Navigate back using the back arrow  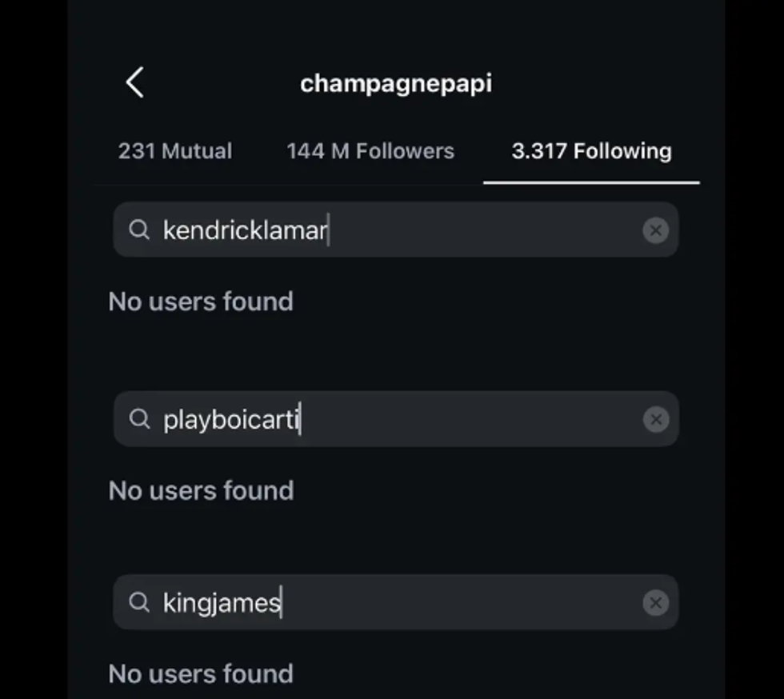point(134,82)
